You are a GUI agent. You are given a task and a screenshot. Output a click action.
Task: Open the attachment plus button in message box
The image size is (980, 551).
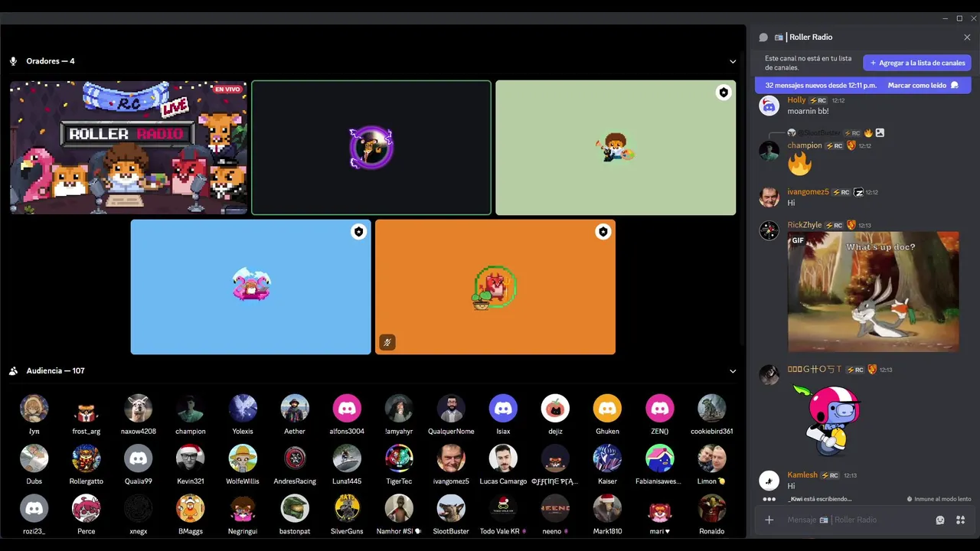point(769,520)
